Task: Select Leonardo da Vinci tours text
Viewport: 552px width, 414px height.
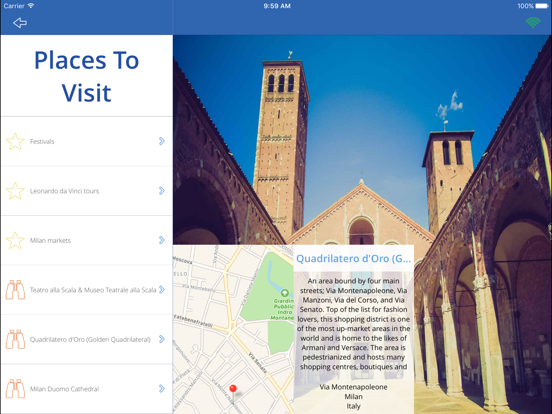Action: click(64, 191)
